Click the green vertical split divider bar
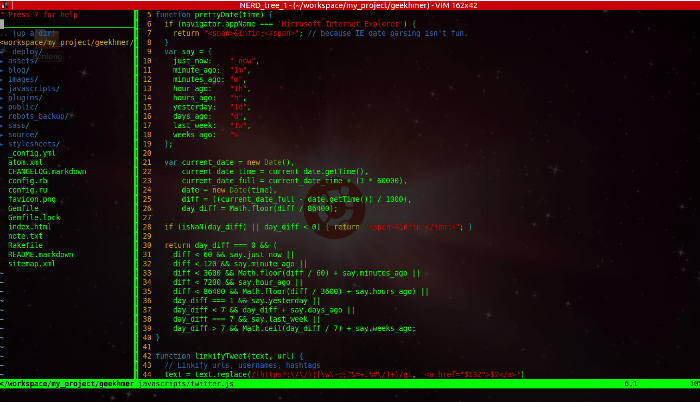Image resolution: width=700 pixels, height=402 pixels. click(136, 194)
